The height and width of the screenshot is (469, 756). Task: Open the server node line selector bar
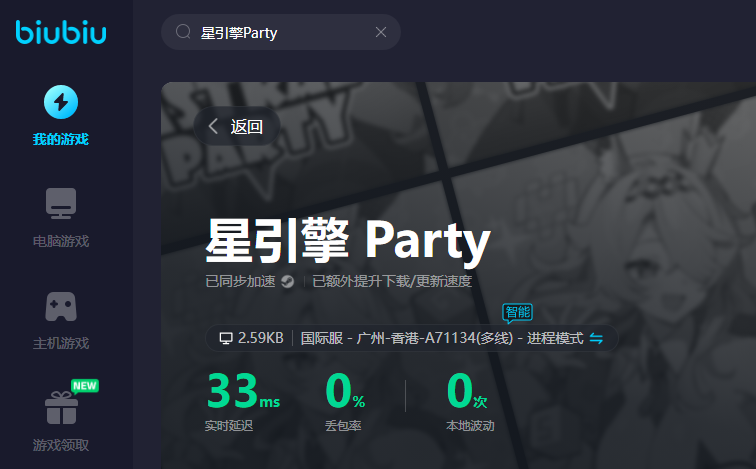412,338
